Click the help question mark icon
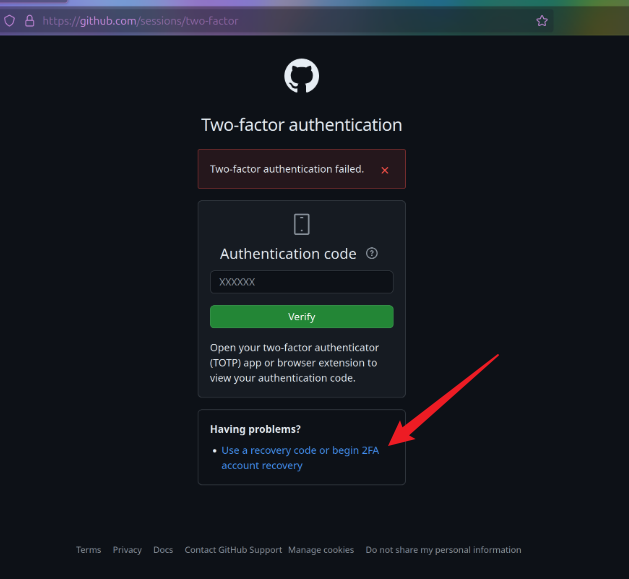The image size is (629, 579). point(372,254)
